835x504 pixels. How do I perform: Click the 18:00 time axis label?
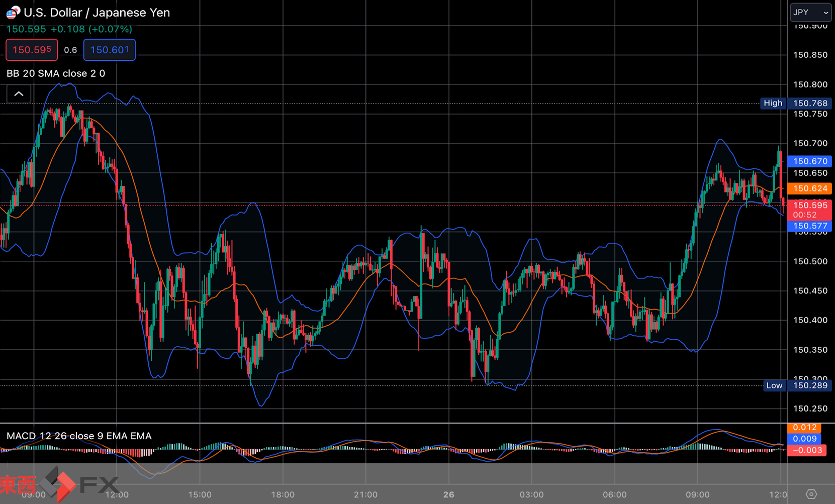(283, 494)
